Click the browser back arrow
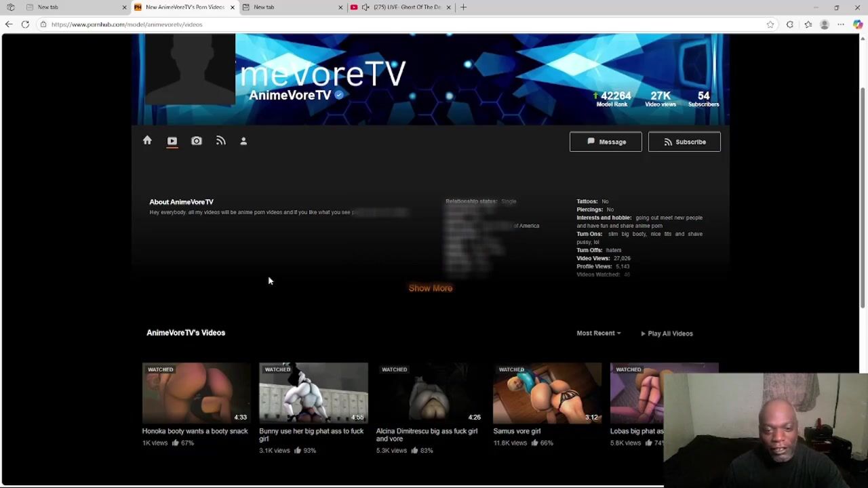 click(x=9, y=24)
